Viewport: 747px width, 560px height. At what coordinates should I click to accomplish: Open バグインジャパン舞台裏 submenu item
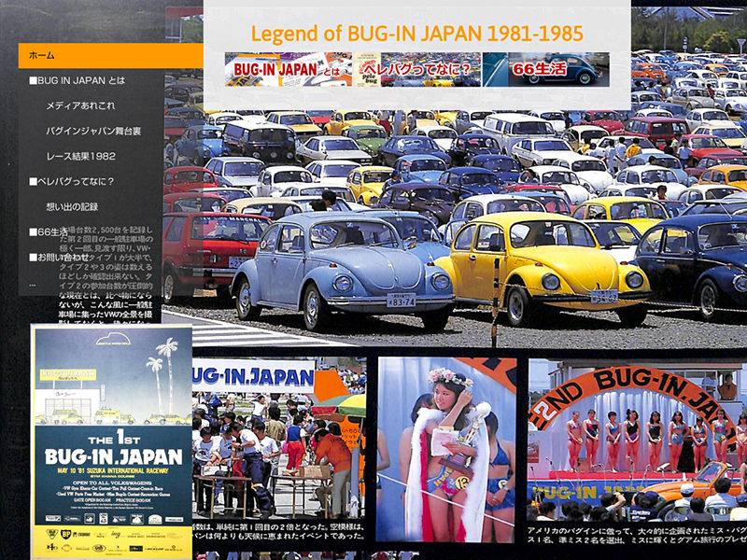click(93, 131)
